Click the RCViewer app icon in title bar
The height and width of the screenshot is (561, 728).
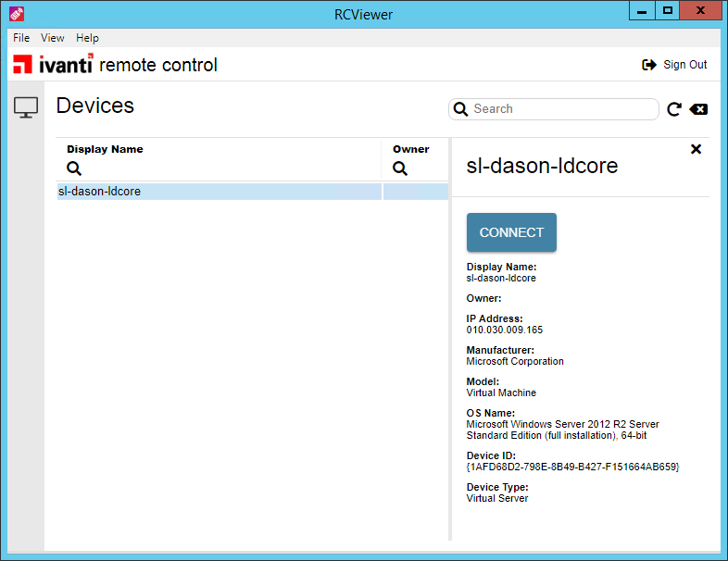click(17, 15)
